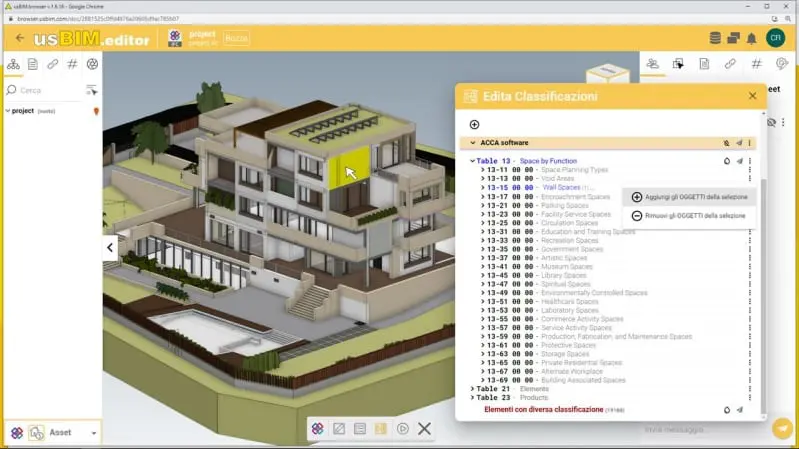
Task: Click the filter selection icon beside search
Action: point(92,90)
